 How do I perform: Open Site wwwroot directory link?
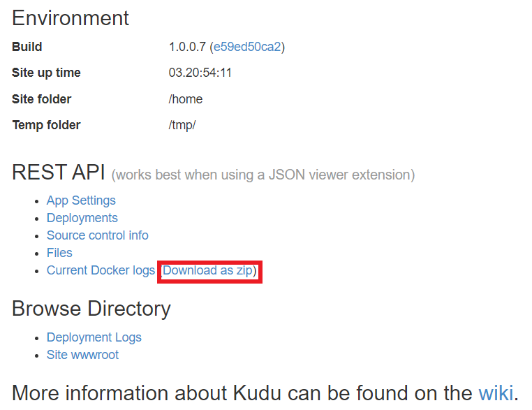point(82,355)
